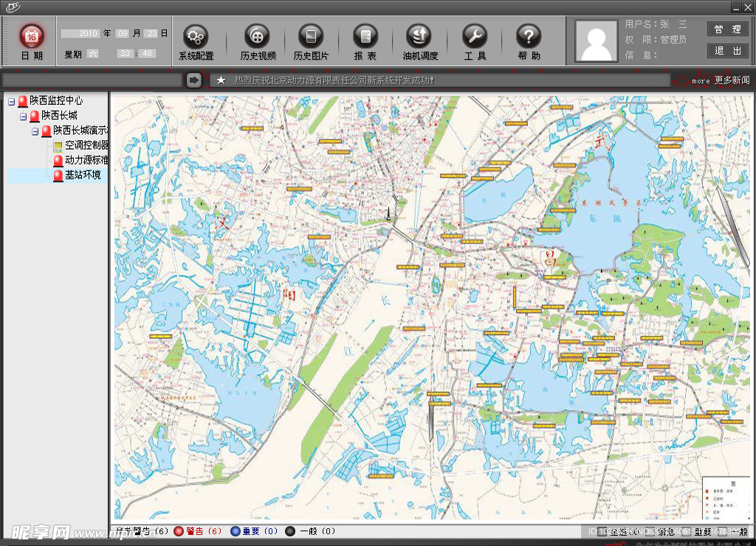Click the 工具 wrench tools icon
The width and height of the screenshot is (756, 546).
(x=475, y=36)
